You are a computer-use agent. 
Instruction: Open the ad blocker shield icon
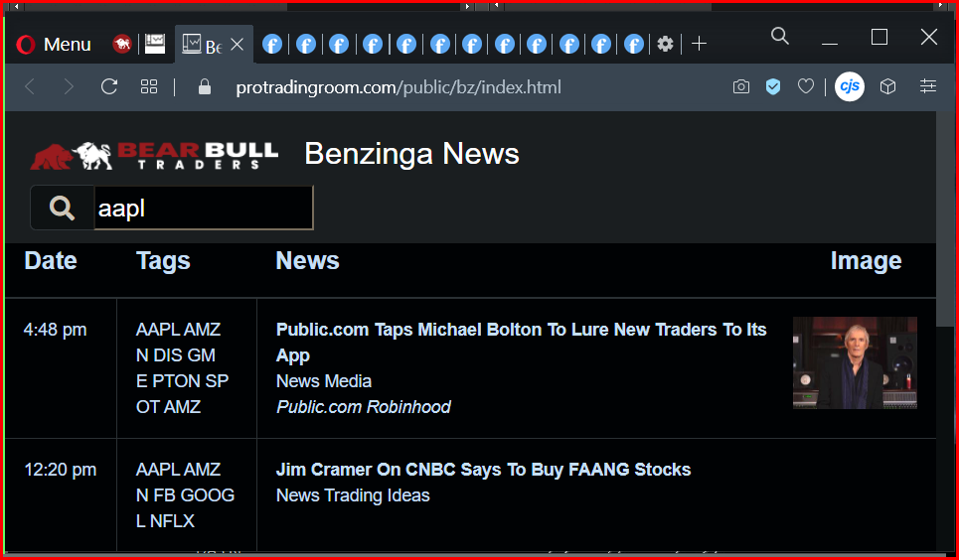coord(774,87)
